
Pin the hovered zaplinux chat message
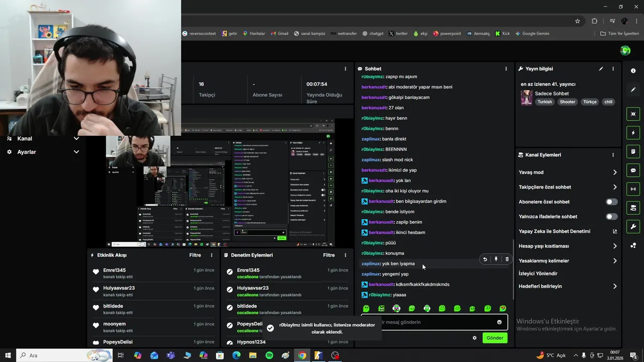coord(496,259)
